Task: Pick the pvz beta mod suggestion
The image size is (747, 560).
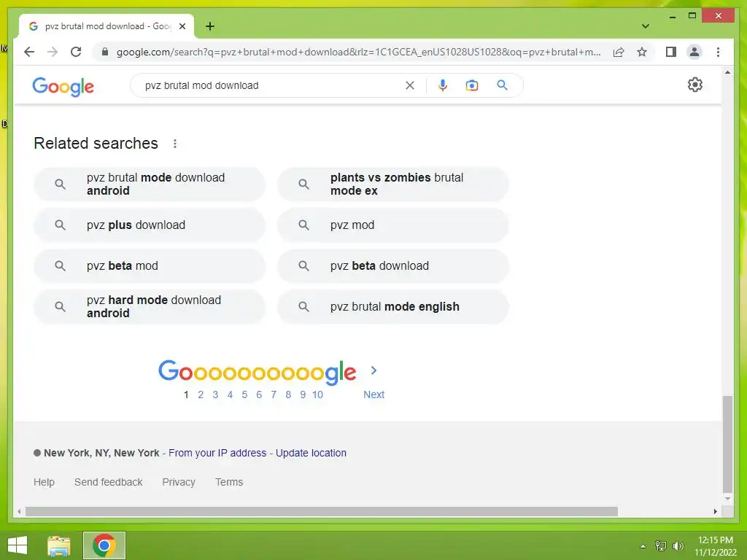Action: tap(149, 265)
